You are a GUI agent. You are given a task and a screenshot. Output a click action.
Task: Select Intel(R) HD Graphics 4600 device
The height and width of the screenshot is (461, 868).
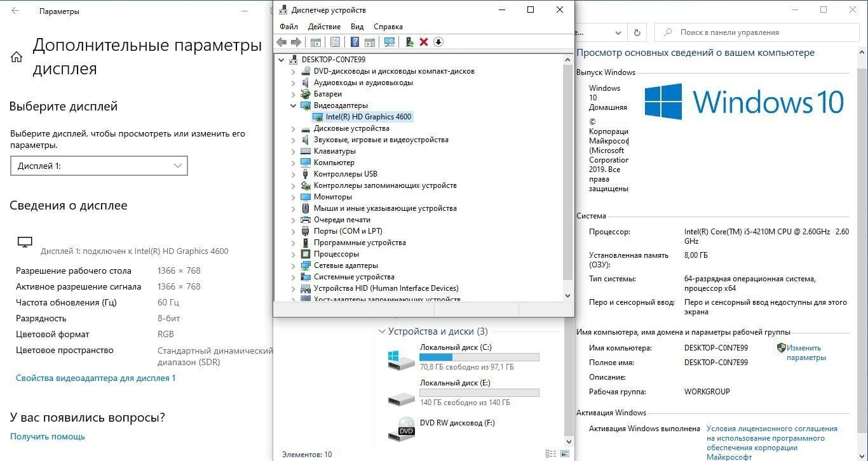coord(368,117)
